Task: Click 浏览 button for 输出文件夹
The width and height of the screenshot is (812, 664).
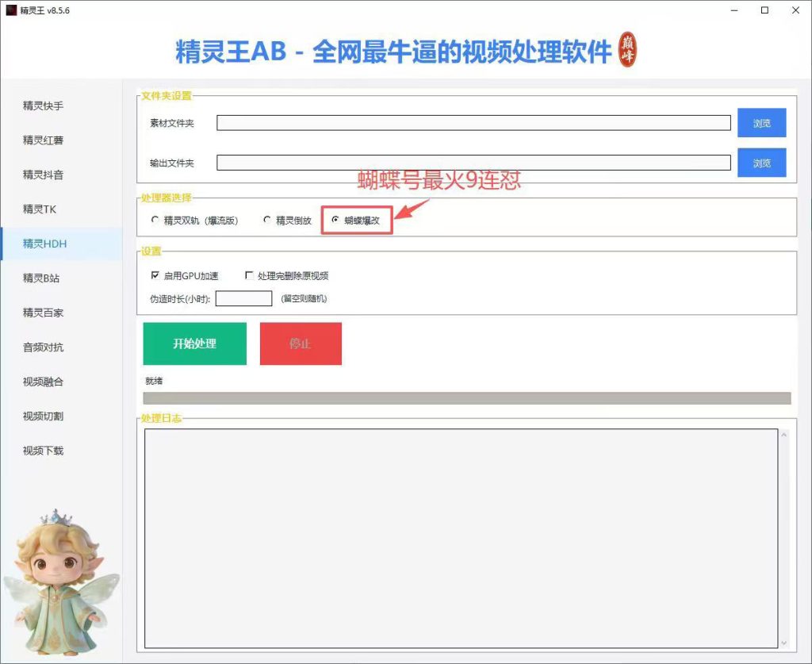Action: [762, 163]
